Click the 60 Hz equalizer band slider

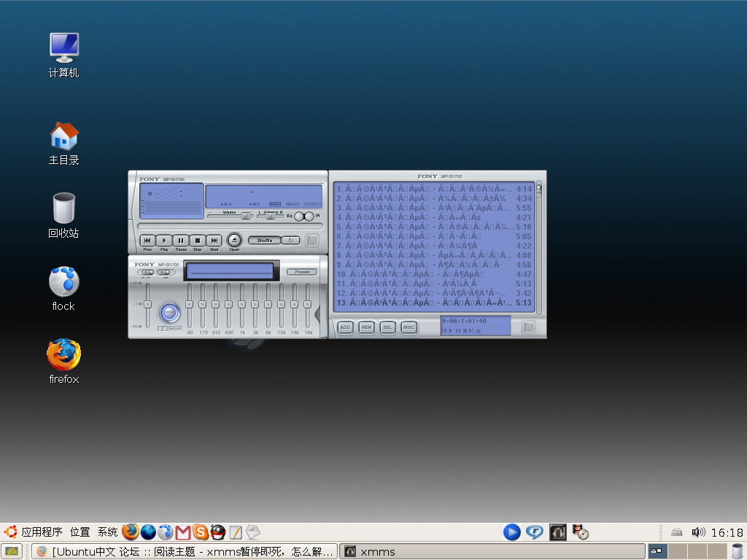190,306
